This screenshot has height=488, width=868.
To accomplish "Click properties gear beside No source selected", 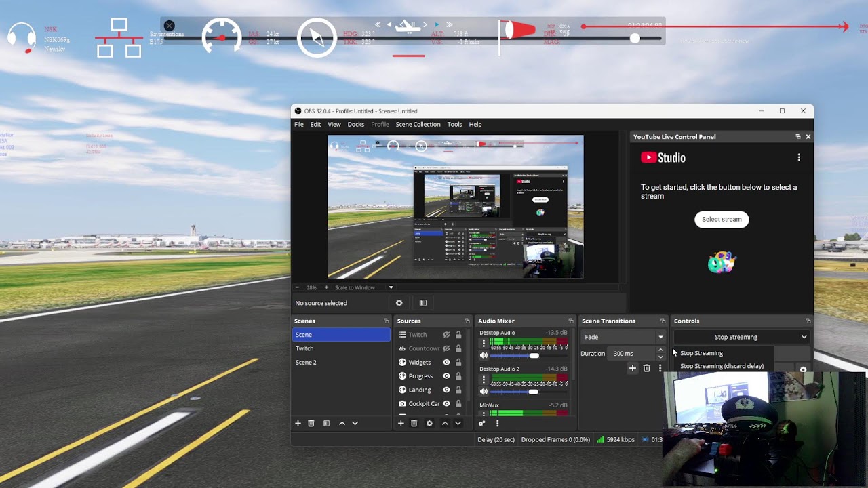I will [x=399, y=303].
